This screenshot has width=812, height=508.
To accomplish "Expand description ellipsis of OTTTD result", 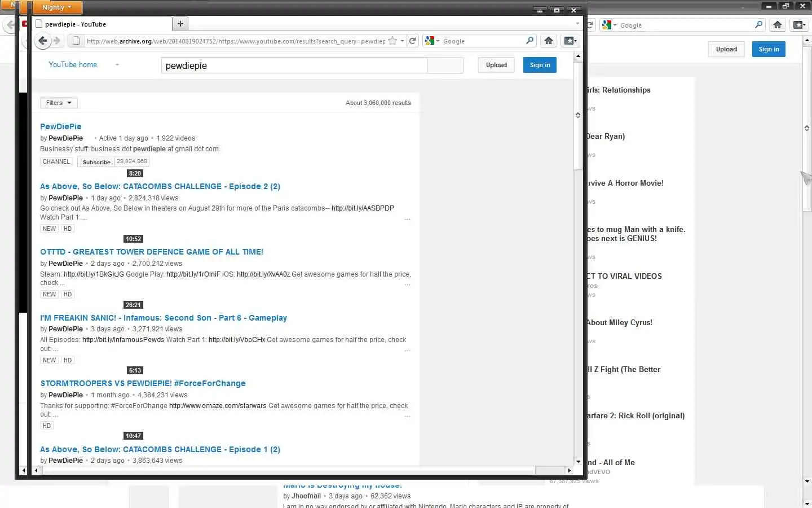I will pos(407,284).
